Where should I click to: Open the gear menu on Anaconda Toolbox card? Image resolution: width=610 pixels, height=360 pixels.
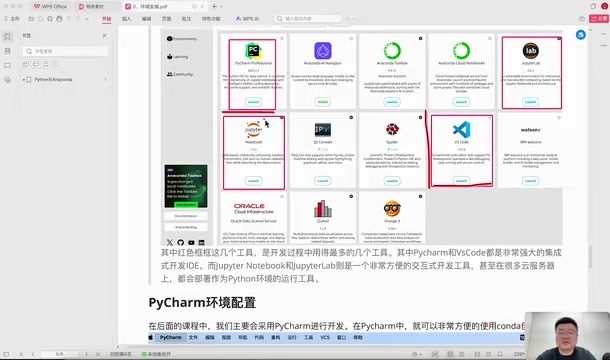(421, 39)
